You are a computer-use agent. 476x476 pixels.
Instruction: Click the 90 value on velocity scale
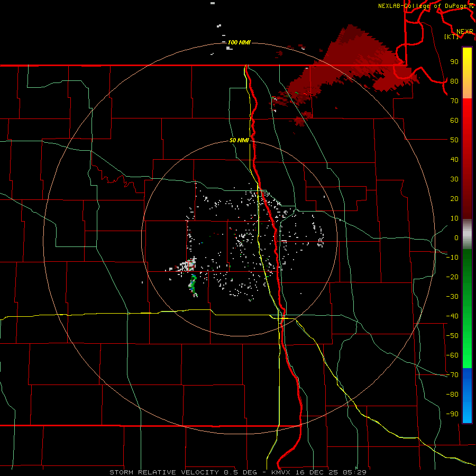[454, 62]
